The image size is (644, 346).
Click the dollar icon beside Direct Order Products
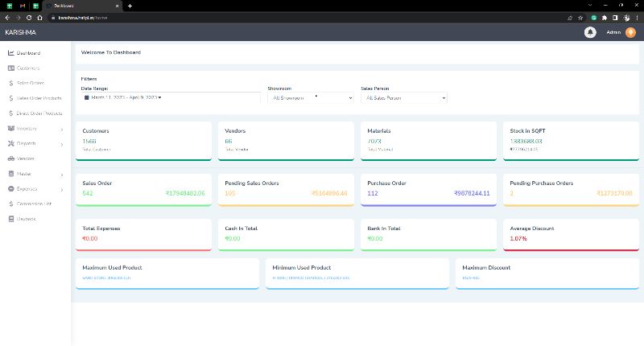(11, 113)
